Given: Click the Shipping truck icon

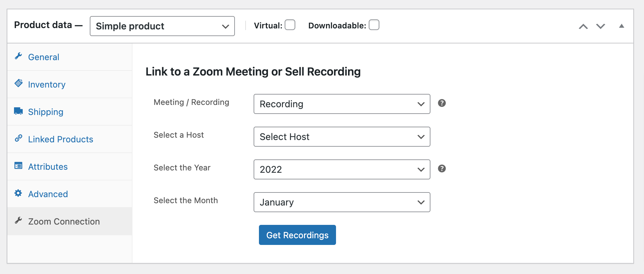Looking at the screenshot, I should tap(18, 111).
